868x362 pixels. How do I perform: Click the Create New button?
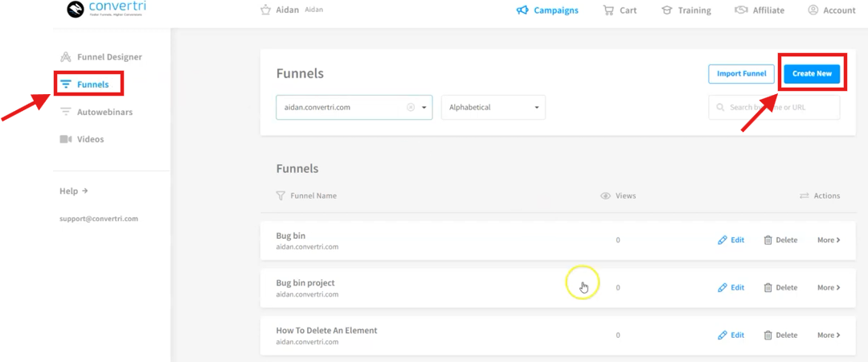(812, 74)
